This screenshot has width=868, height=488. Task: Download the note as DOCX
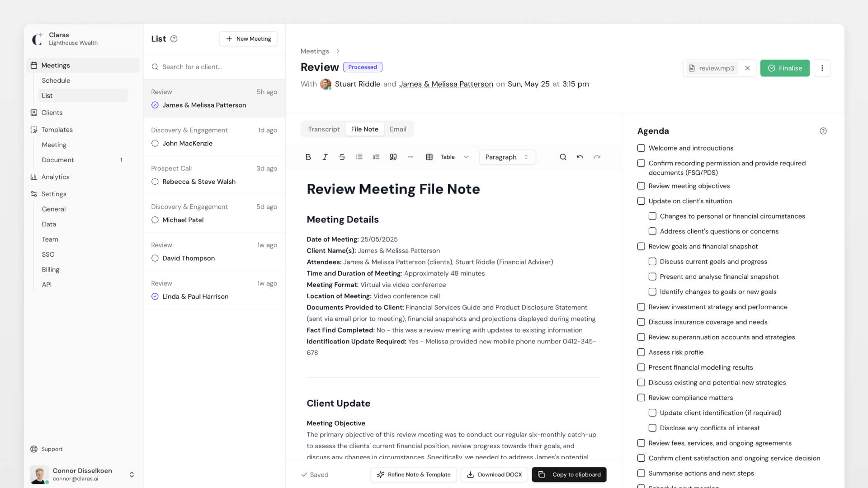tap(494, 474)
